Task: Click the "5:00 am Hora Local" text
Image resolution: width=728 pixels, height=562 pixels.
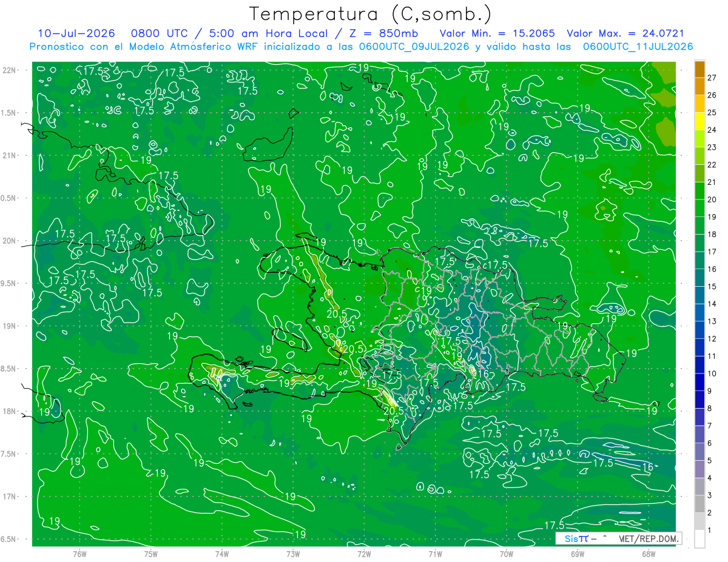Action: tap(268, 34)
